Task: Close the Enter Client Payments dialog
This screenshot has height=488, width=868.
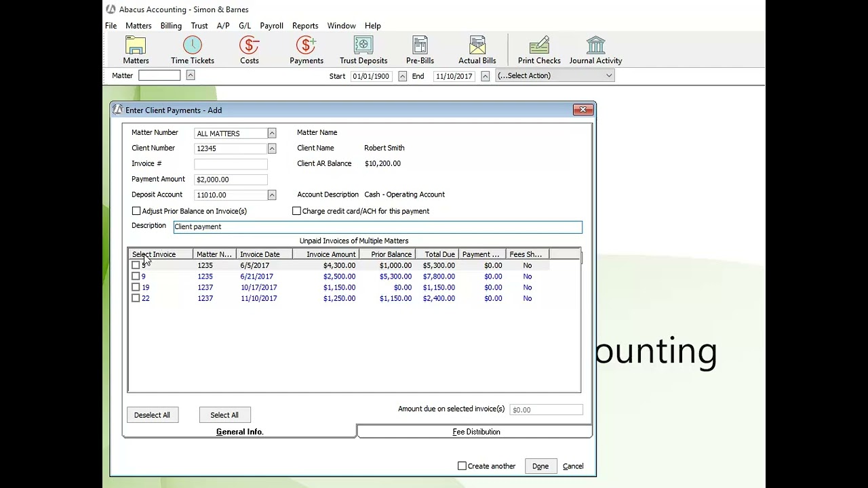Action: pyautogui.click(x=583, y=110)
